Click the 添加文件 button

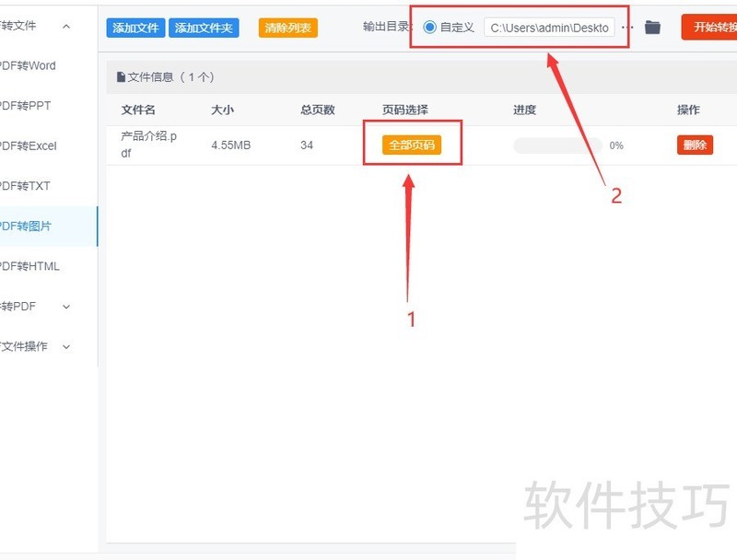tap(135, 28)
